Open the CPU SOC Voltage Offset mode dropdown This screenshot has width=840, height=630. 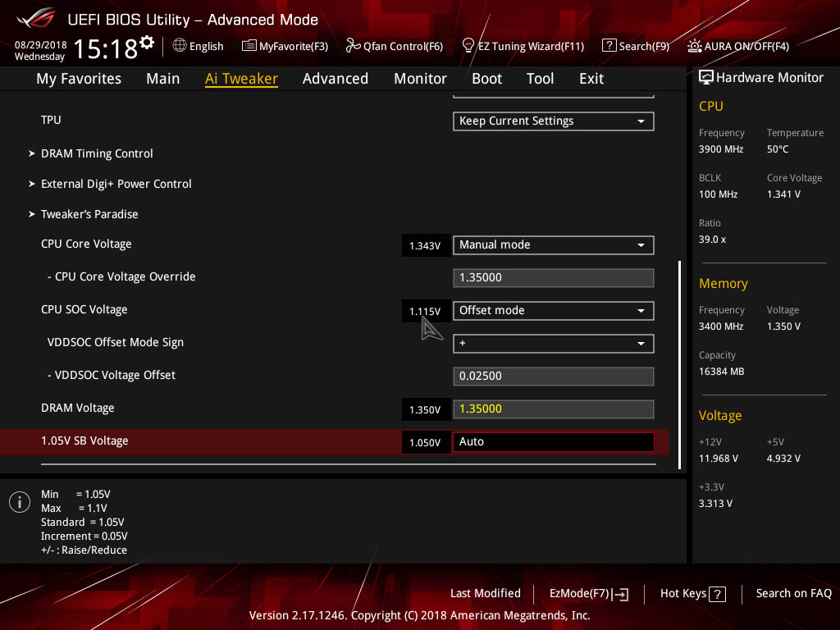[554, 311]
